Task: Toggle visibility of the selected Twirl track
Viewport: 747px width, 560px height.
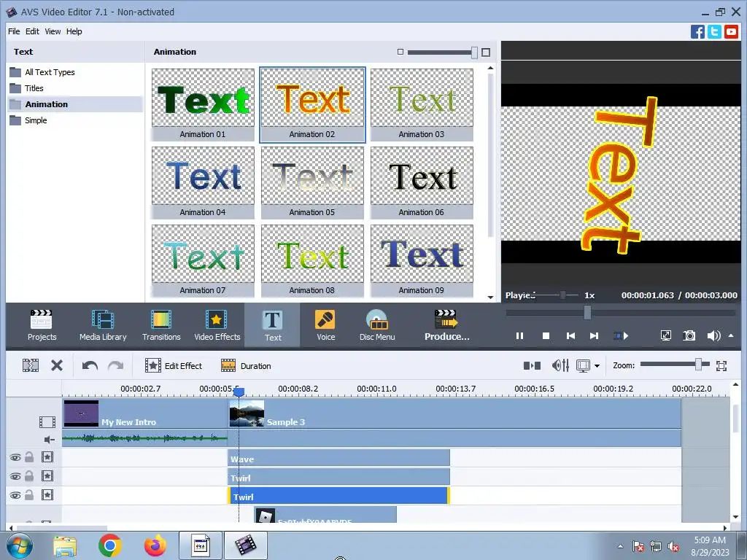Action: [15, 496]
